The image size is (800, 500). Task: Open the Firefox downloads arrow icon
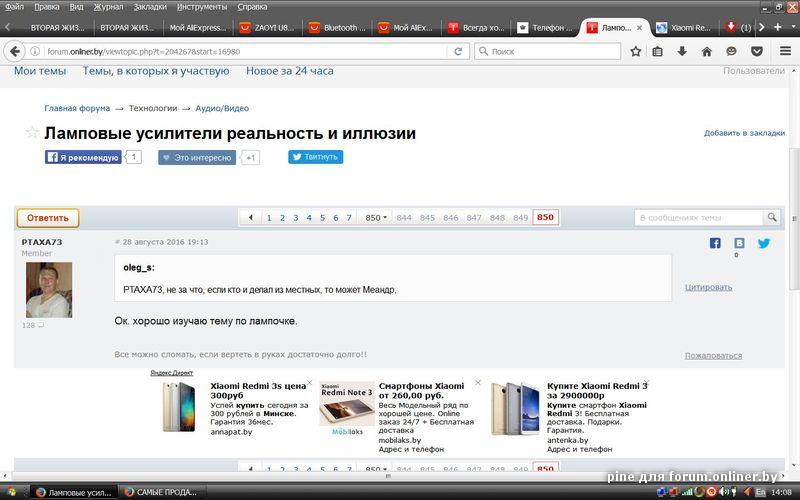[x=682, y=51]
